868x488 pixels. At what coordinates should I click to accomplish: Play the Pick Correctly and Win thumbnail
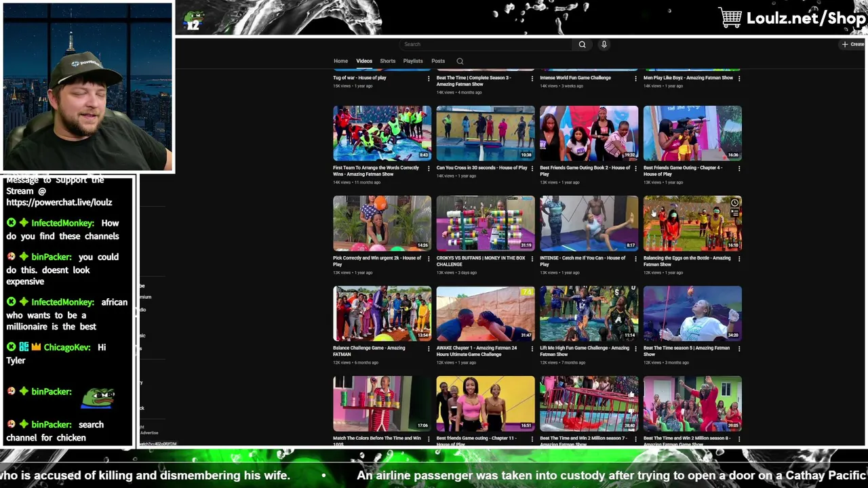[382, 223]
